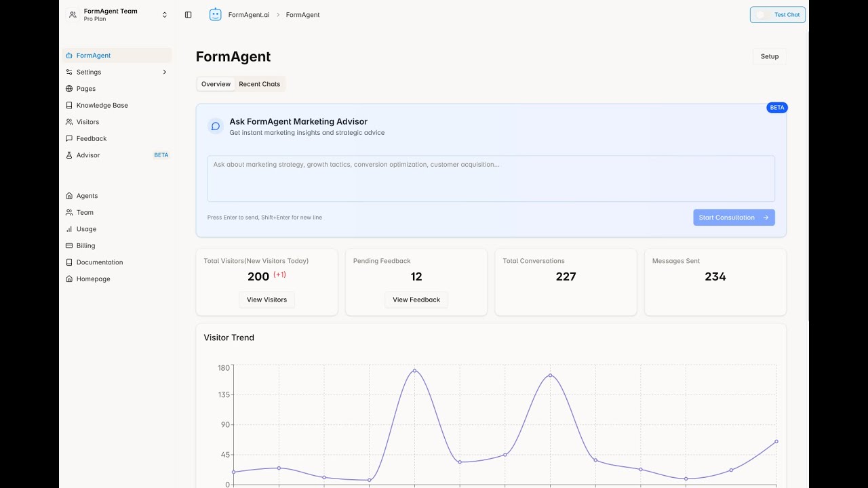868x488 pixels.
Task: Open Feedback in the sidebar
Action: point(117,138)
